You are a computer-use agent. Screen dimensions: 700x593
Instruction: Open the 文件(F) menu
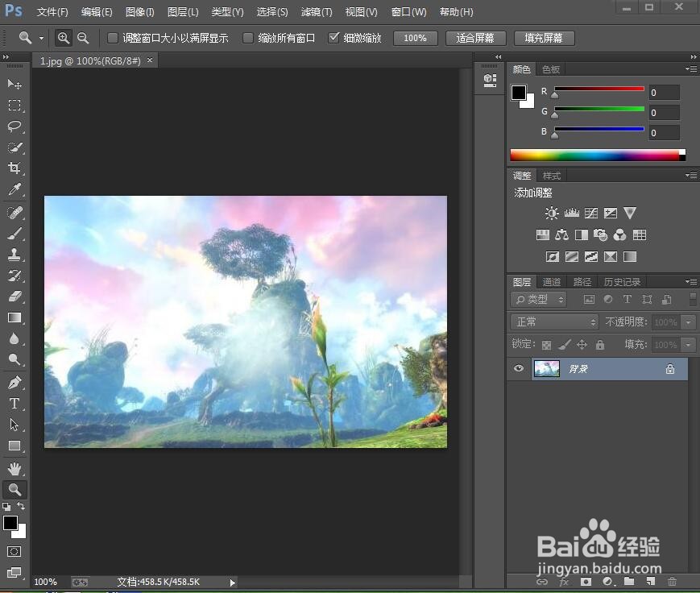52,12
